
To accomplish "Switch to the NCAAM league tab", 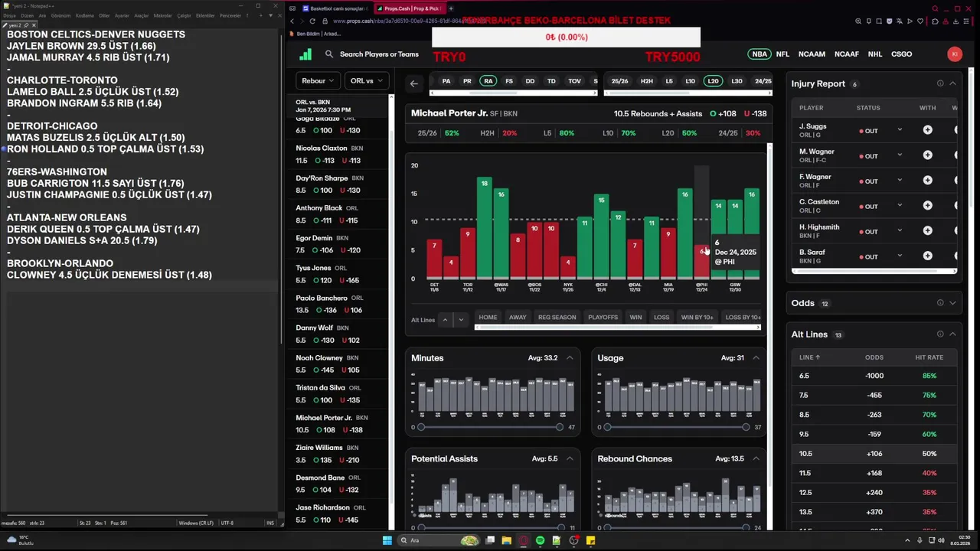I will [812, 54].
